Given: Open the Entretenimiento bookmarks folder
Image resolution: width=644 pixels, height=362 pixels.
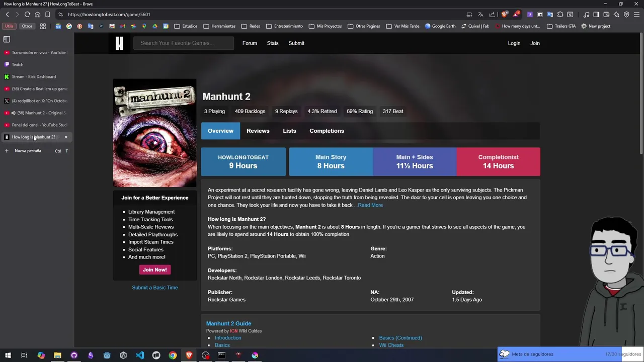Looking at the screenshot, I should click(284, 26).
